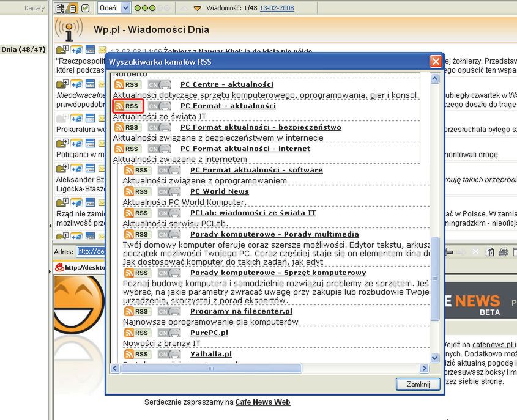Open the Oceń rating dropdown

tap(125, 8)
